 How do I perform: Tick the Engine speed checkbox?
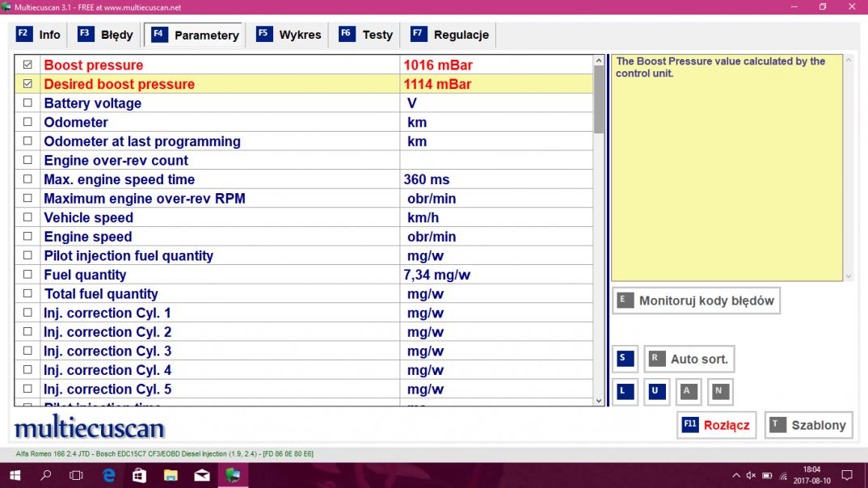28,237
